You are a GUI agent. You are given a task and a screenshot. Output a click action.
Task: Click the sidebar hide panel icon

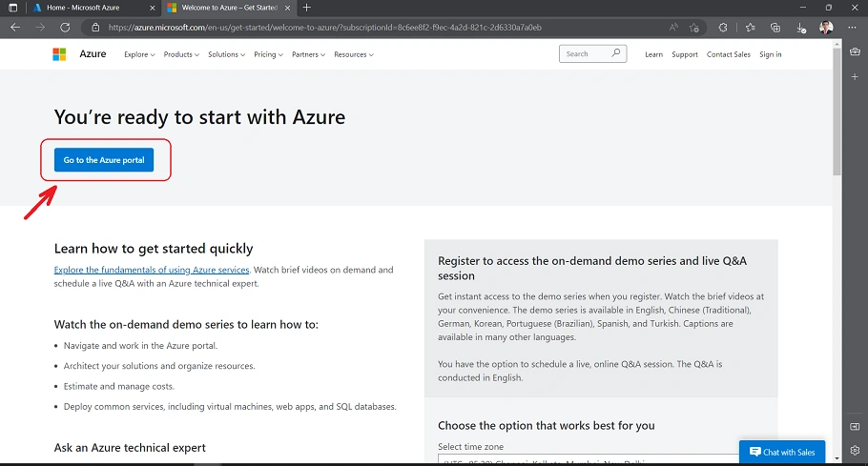(855, 427)
